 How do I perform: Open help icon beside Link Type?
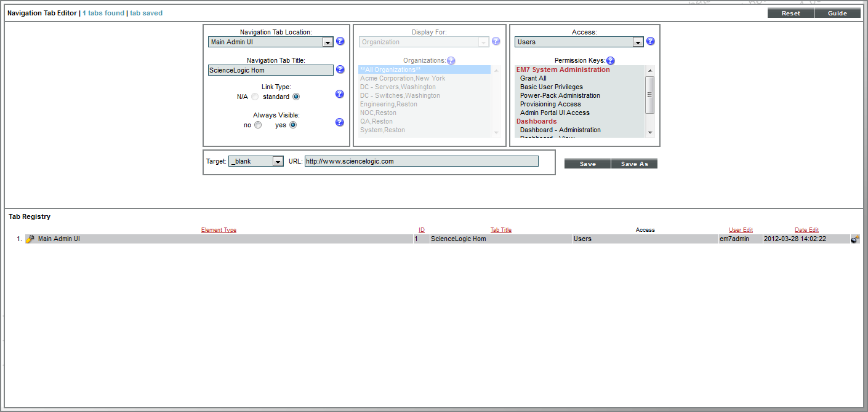point(339,94)
